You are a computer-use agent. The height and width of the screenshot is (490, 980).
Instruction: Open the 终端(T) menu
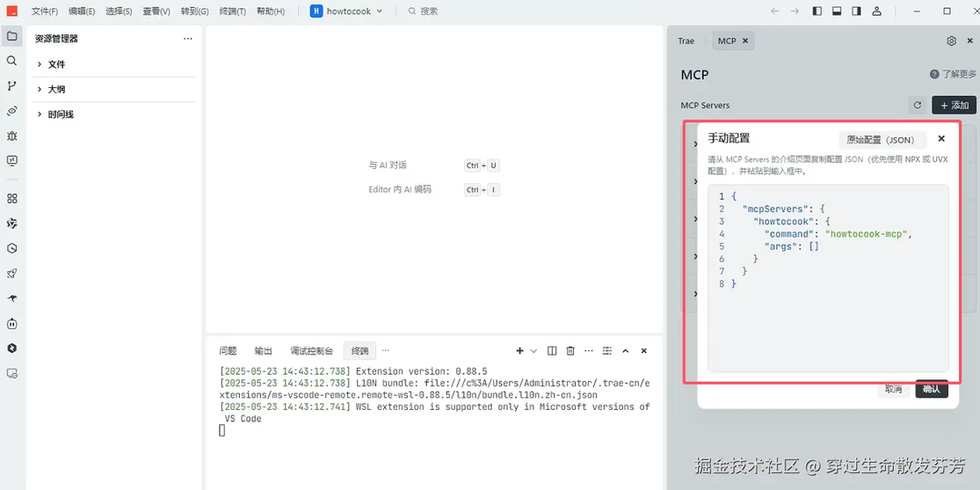point(233,11)
